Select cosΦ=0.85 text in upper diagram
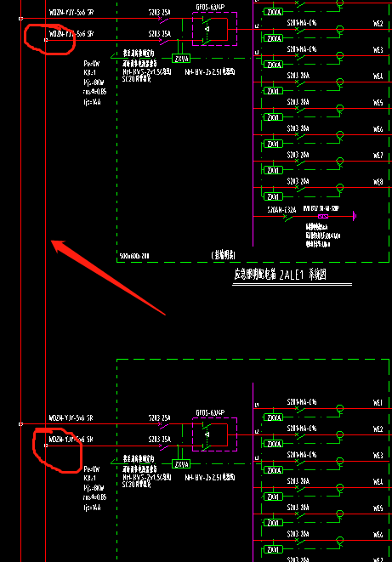This screenshot has height=562, width=392. click(94, 92)
